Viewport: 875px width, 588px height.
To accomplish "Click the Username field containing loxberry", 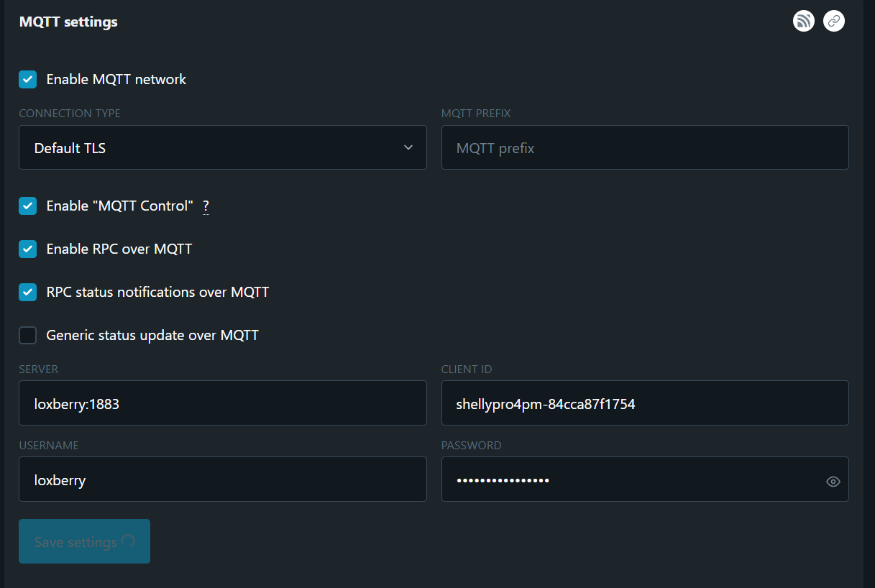I will coord(222,479).
